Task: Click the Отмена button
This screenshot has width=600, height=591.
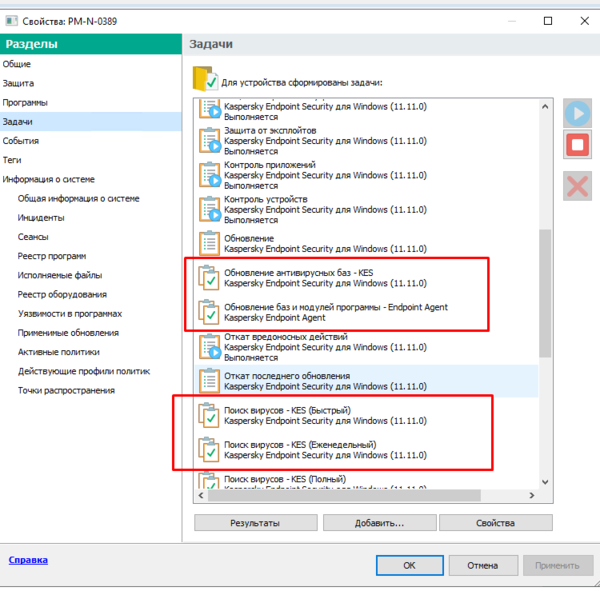Action: pyautogui.click(x=483, y=565)
